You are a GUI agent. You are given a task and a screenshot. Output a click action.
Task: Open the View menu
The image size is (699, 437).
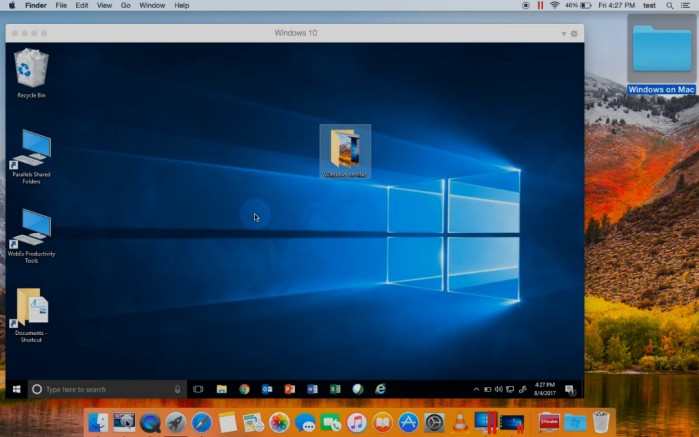(x=104, y=5)
